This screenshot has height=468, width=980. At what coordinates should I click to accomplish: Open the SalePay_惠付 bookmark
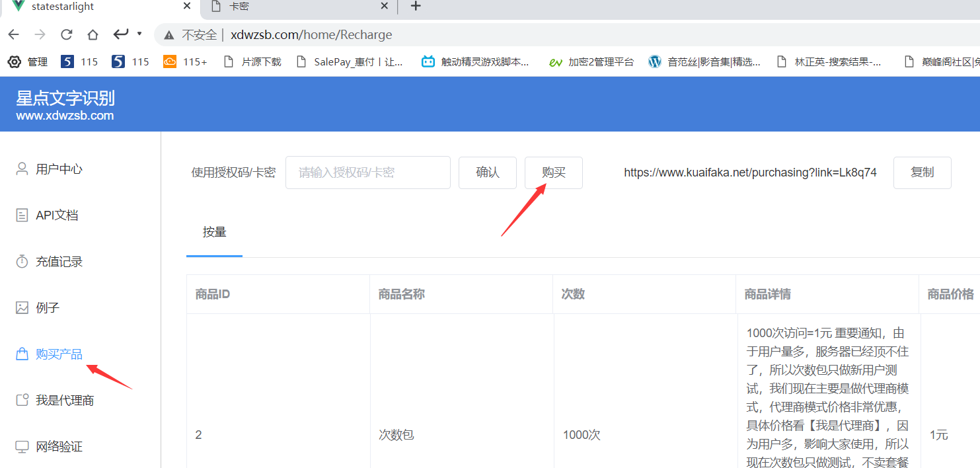point(350,61)
